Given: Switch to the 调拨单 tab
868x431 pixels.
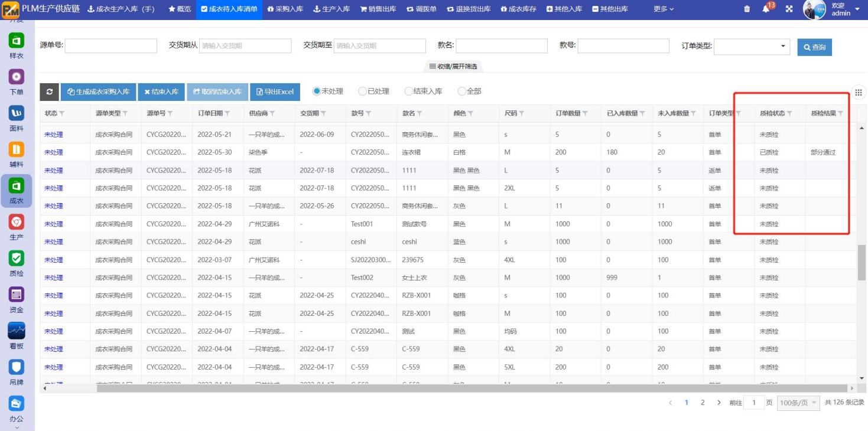Looking at the screenshot, I should (x=422, y=9).
